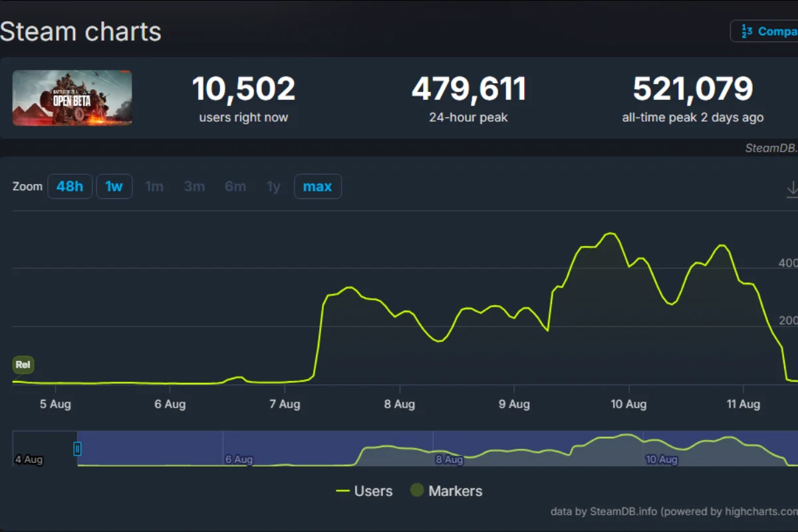
Task: Click the 521,079 all-time peak figure
Action: pos(693,89)
